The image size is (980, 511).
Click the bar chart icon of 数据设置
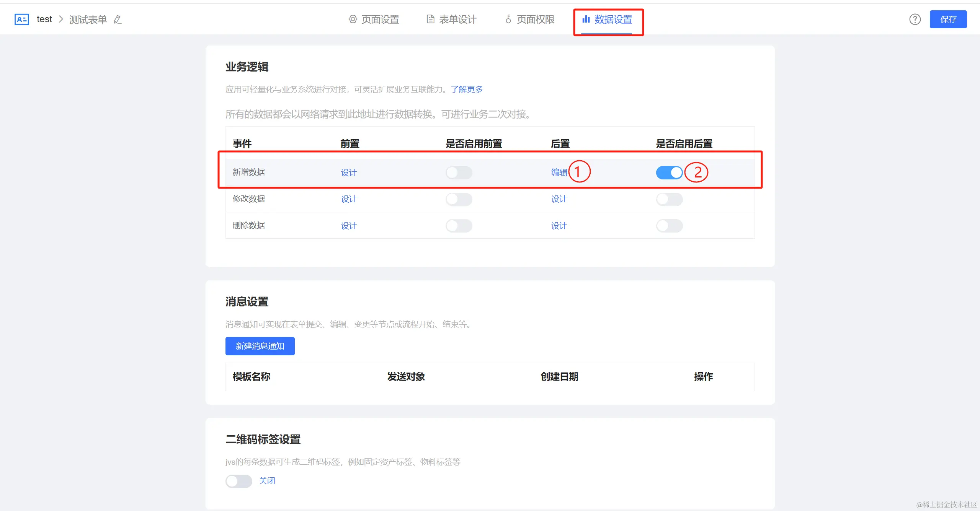pos(586,19)
